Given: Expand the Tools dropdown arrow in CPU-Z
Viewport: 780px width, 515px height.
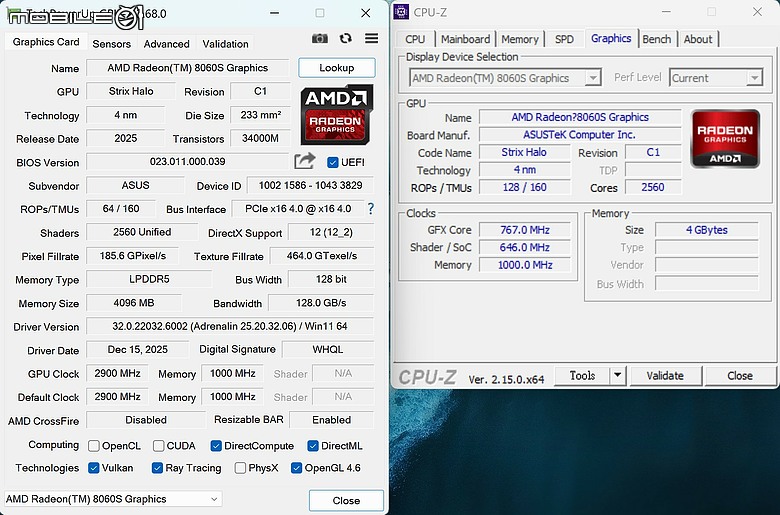Looking at the screenshot, I should (617, 375).
